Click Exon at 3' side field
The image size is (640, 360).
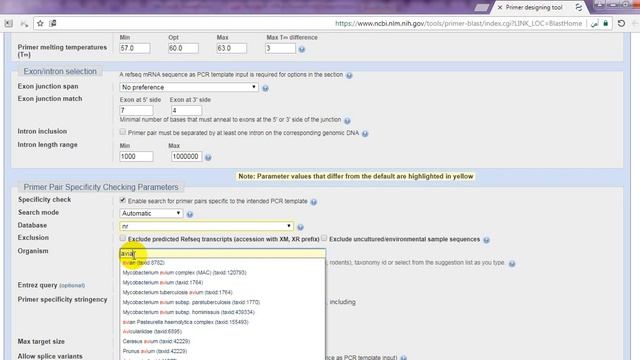pyautogui.click(x=186, y=110)
